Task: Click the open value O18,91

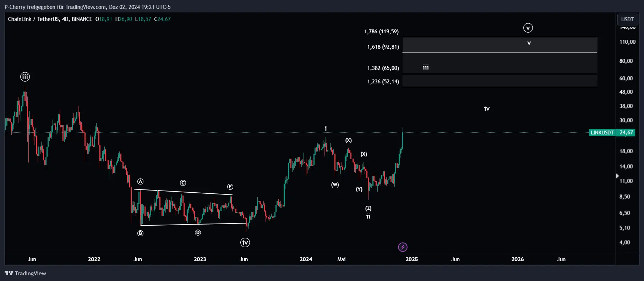Action: [104, 19]
